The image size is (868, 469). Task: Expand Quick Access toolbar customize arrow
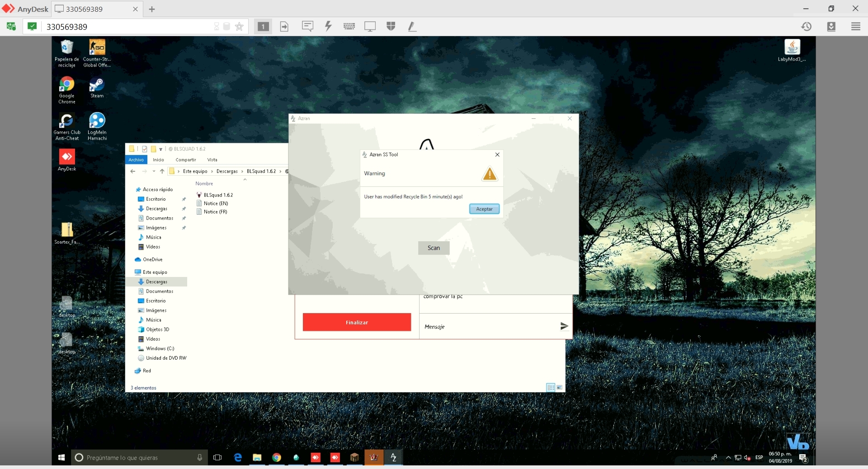coord(161,149)
